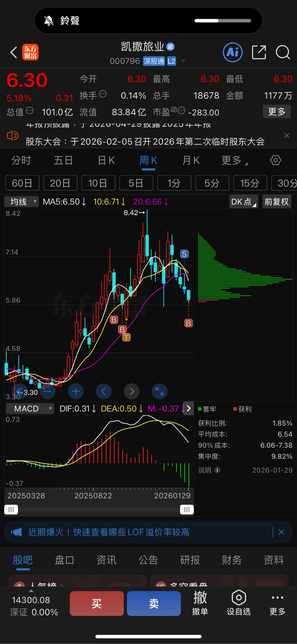The image size is (297, 644).
Task: Tap the speaker announcement icon
Action: click(13, 135)
